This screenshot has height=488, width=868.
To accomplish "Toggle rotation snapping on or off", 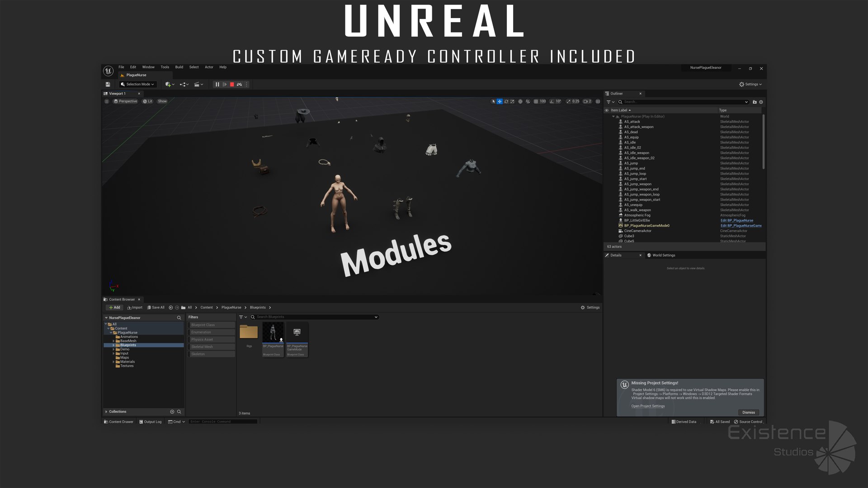I will point(552,102).
